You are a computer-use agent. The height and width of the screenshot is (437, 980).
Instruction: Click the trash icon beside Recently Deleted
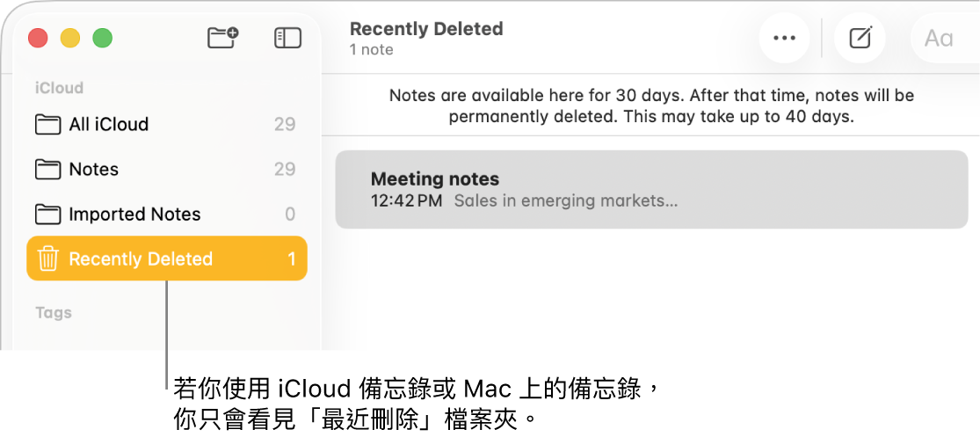pyautogui.click(x=48, y=259)
